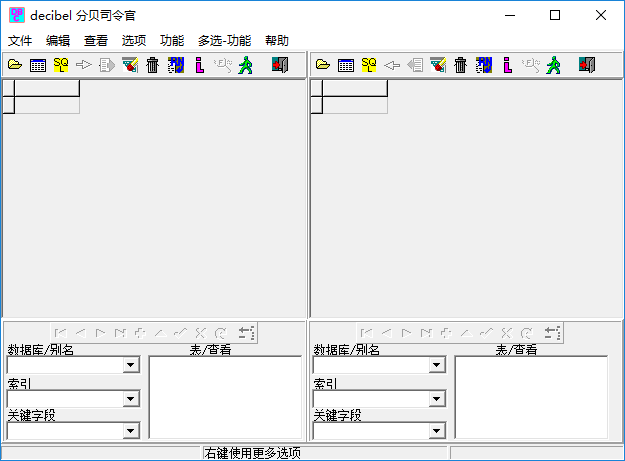Open the 文件 menu
The width and height of the screenshot is (625, 461).
tap(20, 41)
